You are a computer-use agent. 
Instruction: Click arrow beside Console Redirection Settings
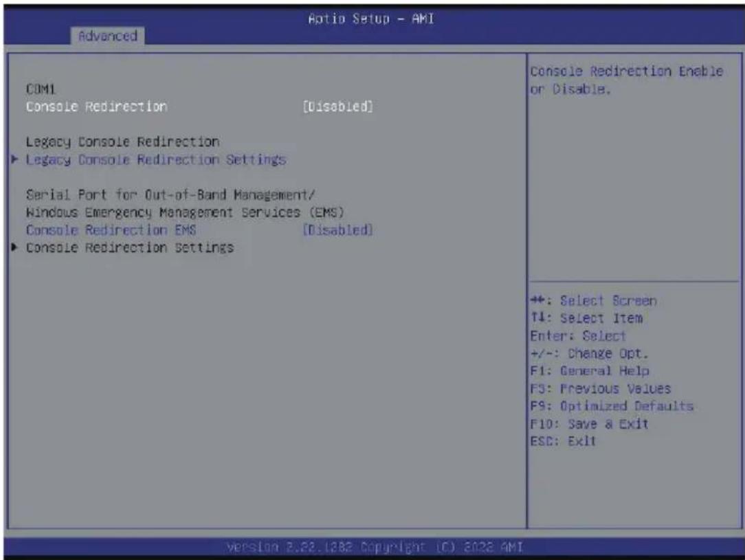[x=15, y=247]
